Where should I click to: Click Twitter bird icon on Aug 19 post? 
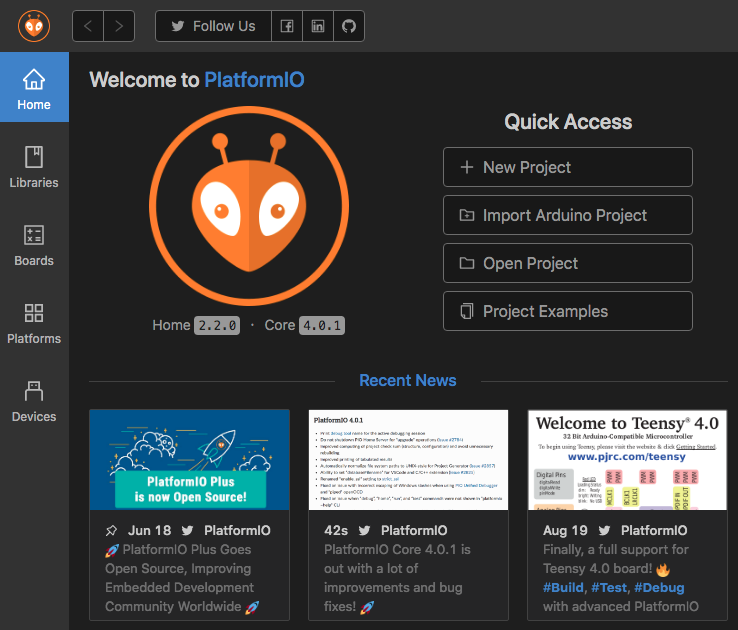click(604, 531)
